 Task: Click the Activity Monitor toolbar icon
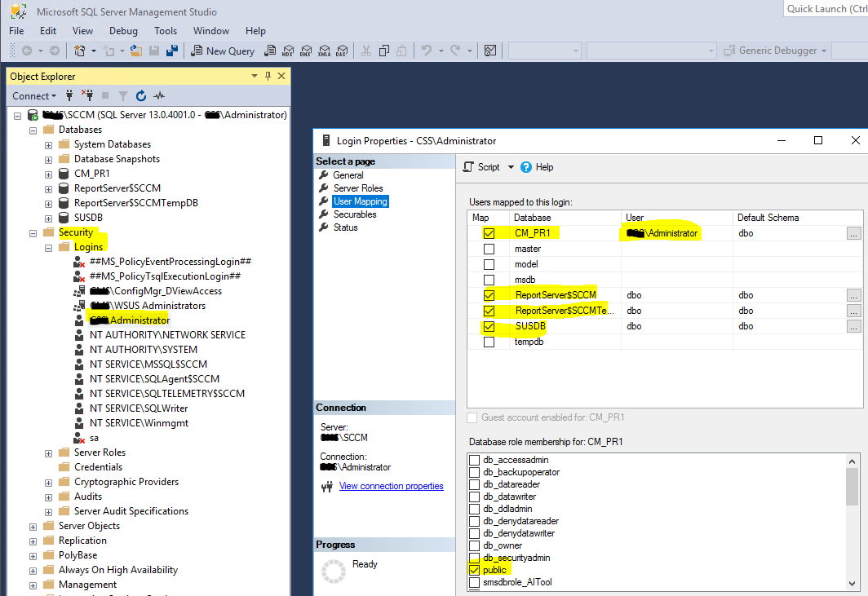point(490,51)
